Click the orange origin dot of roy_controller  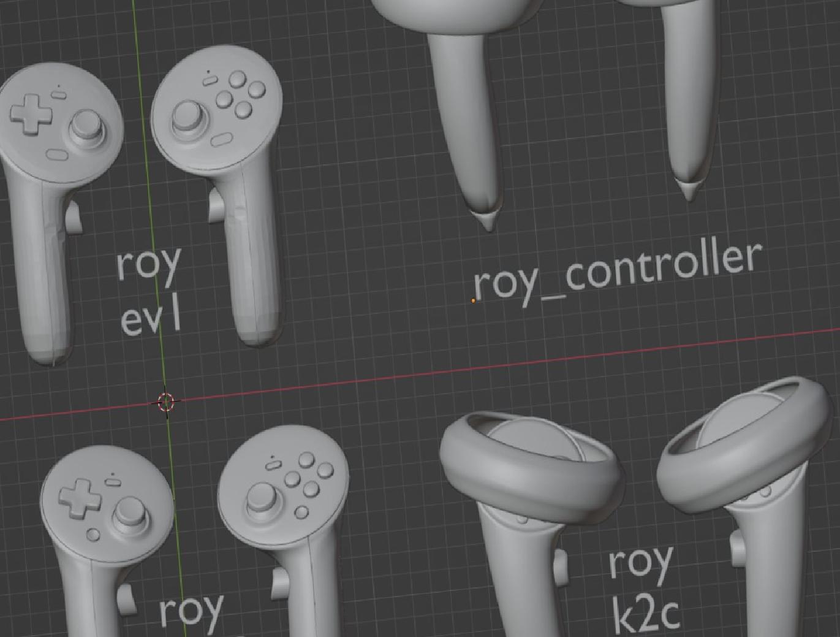(473, 301)
